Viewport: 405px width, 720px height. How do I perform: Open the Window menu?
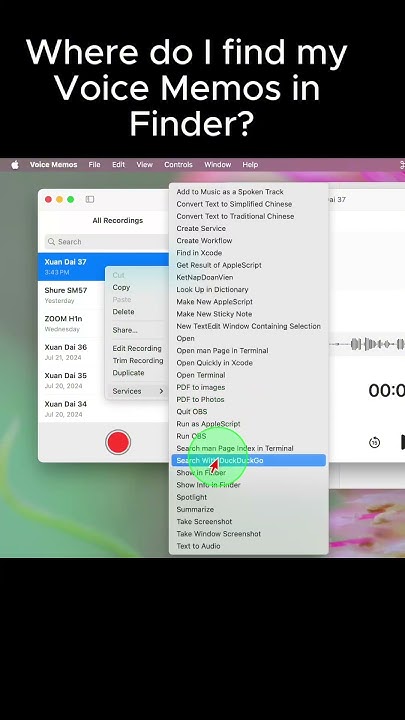click(x=218, y=164)
